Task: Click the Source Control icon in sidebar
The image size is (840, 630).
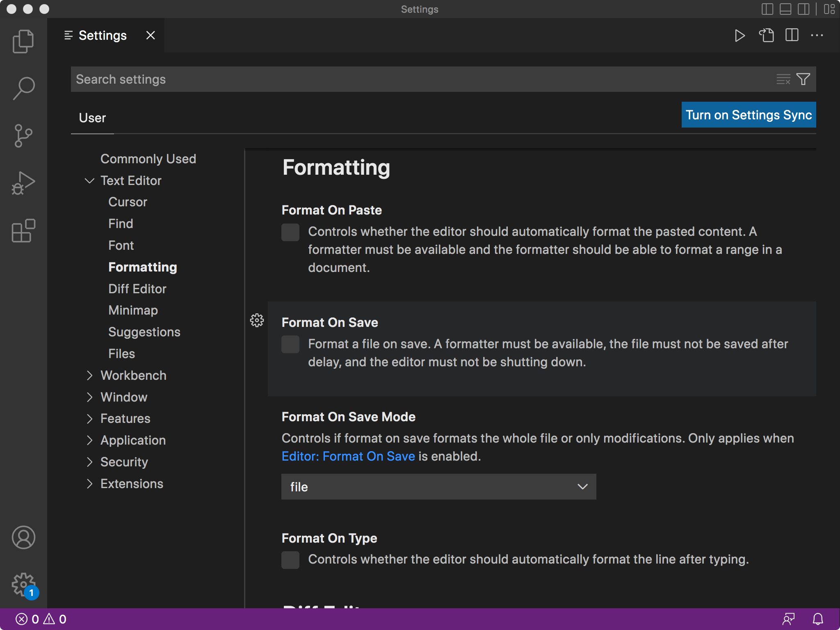Action: [23, 136]
